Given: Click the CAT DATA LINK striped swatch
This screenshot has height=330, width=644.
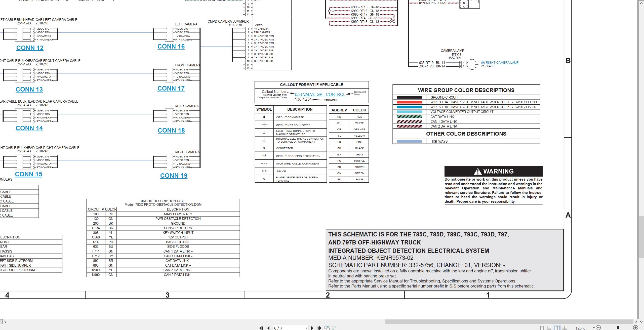Looking at the screenshot, I should [409, 117].
